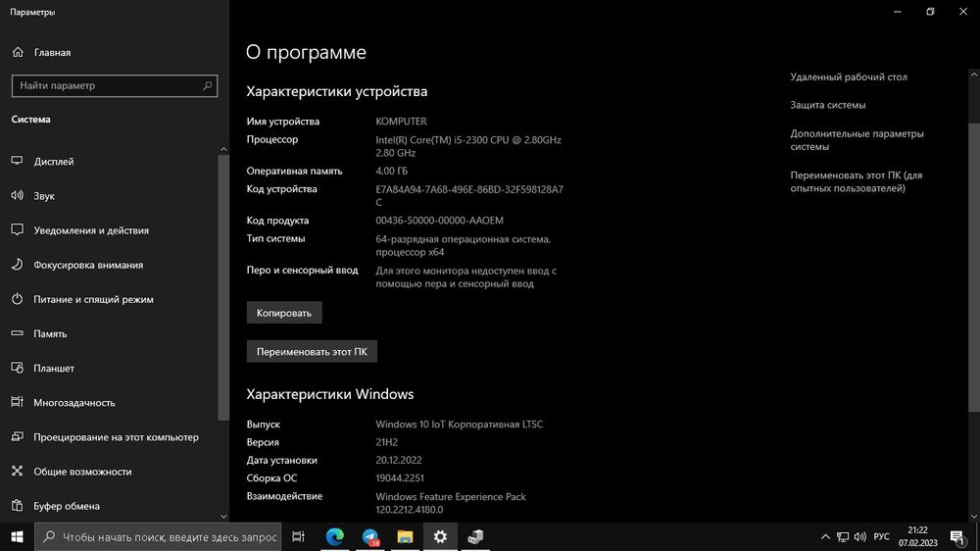Image resolution: width=980 pixels, height=551 pixels.
Task: Click the sidebar scroll down arrow
Action: click(223, 517)
